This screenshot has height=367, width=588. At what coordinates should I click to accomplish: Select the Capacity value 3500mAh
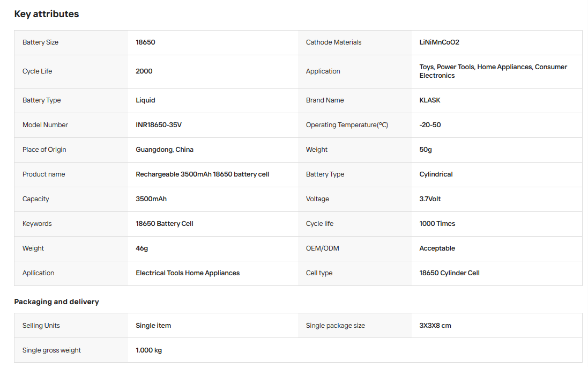[x=151, y=199]
